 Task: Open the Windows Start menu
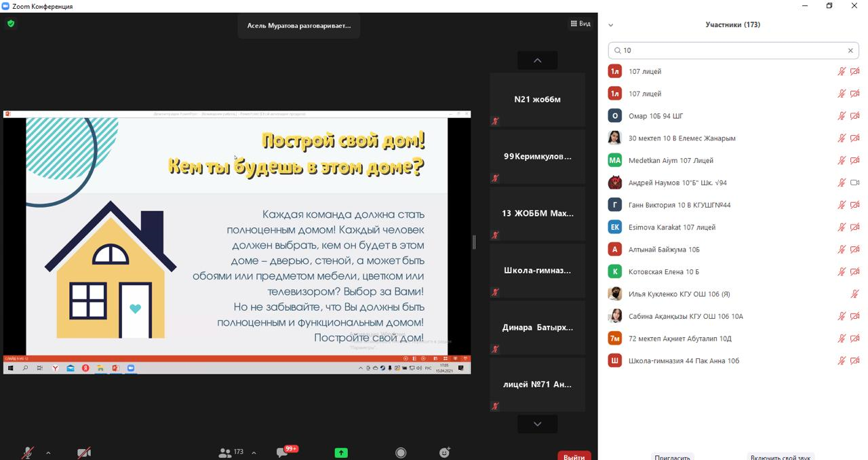pyautogui.click(x=9, y=368)
